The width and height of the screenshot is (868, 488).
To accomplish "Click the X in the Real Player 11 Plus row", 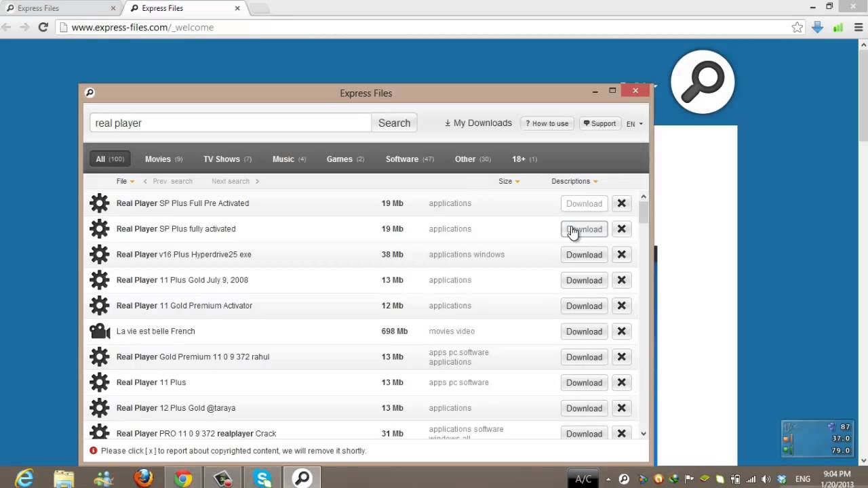I will 621,382.
